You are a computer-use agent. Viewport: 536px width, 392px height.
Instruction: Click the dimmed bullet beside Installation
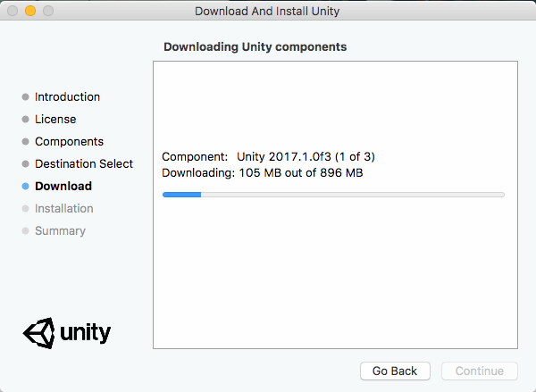25,209
